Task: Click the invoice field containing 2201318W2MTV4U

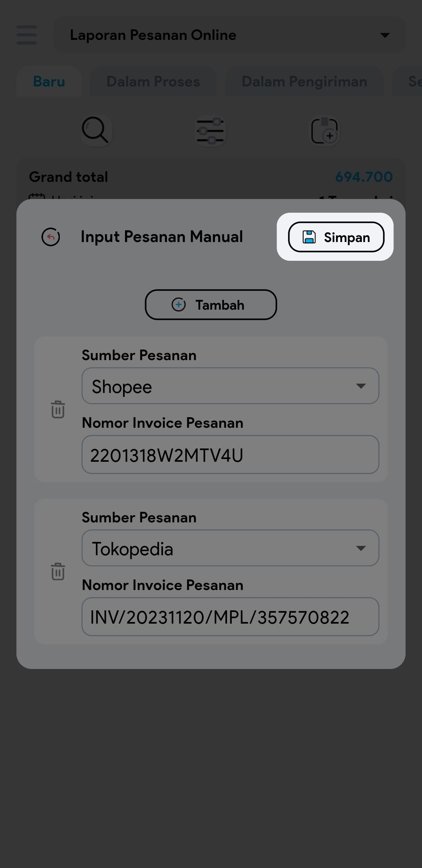Action: coord(230,455)
